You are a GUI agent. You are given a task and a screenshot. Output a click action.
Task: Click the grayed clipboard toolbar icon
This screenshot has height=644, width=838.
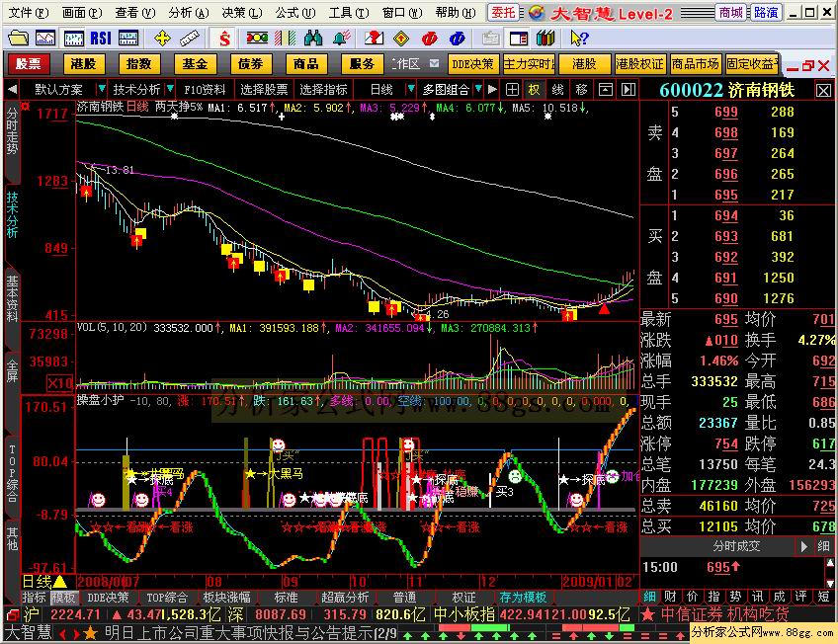tap(490, 38)
